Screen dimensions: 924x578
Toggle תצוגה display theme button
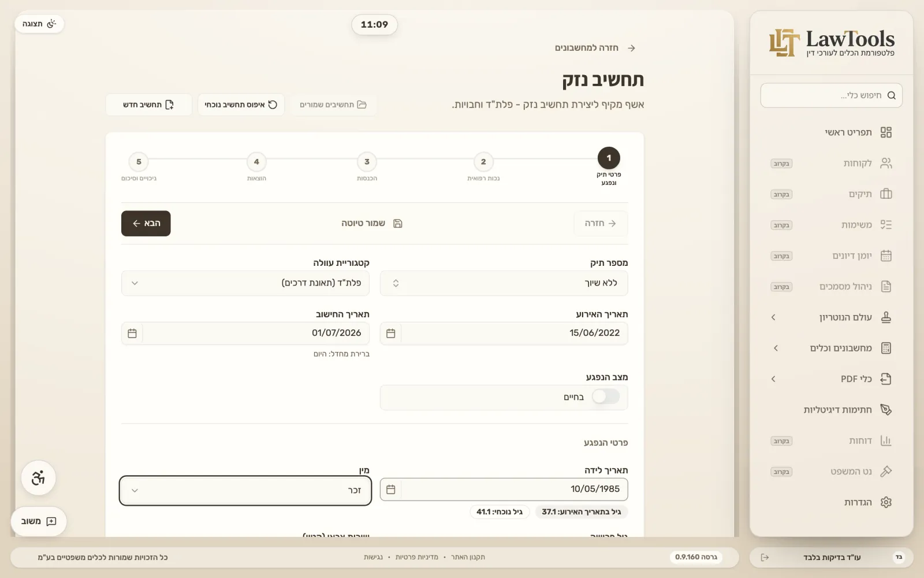coord(39,24)
